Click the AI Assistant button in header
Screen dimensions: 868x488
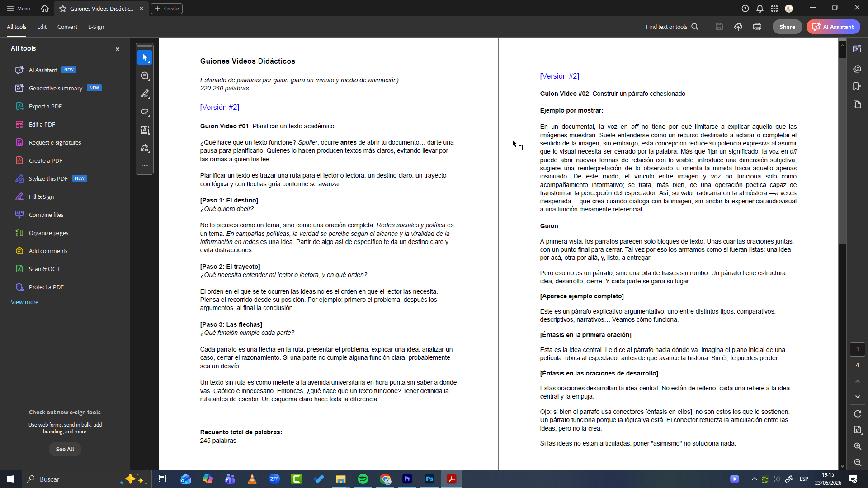(x=833, y=27)
